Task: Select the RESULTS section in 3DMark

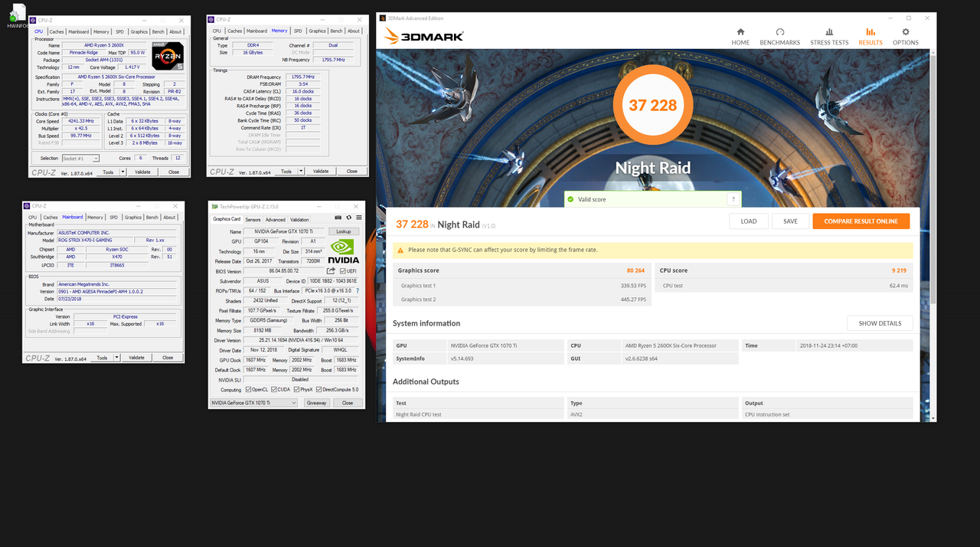Action: (870, 37)
